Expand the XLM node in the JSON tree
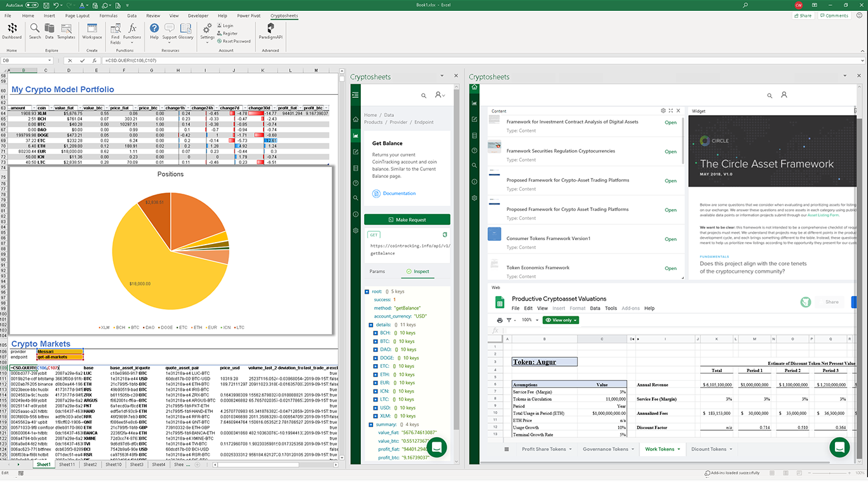 (x=376, y=416)
